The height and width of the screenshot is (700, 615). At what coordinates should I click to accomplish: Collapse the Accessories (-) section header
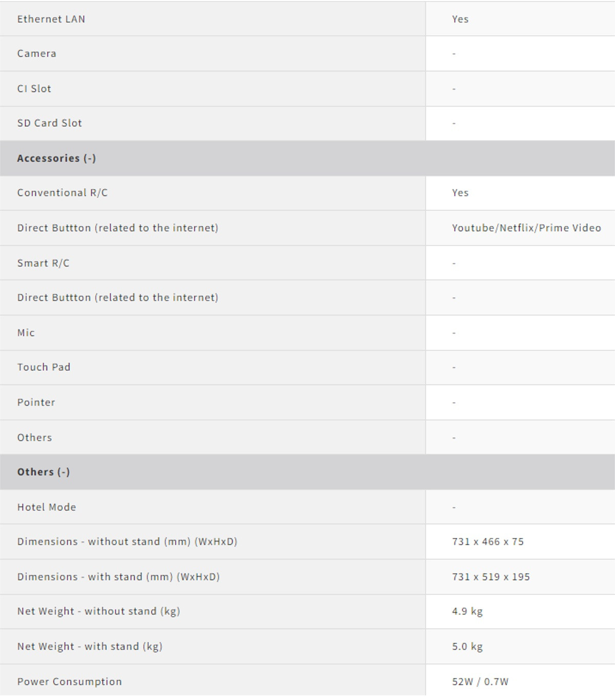pos(56,158)
